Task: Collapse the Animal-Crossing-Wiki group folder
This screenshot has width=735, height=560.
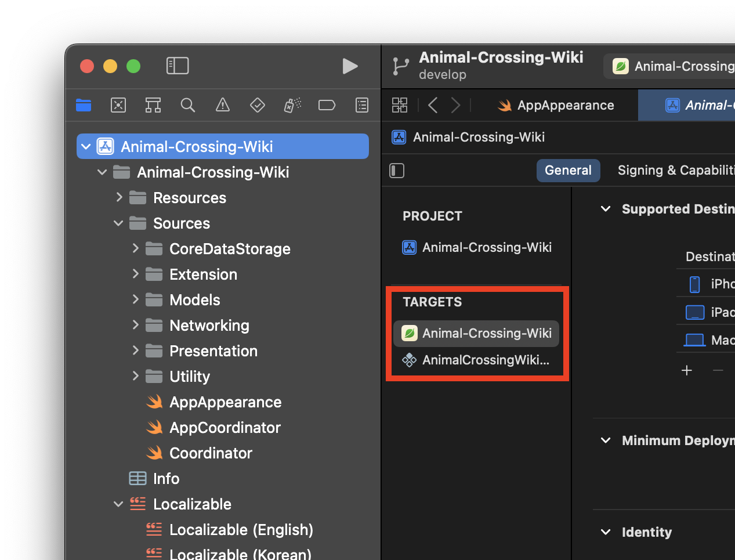Action: [102, 172]
